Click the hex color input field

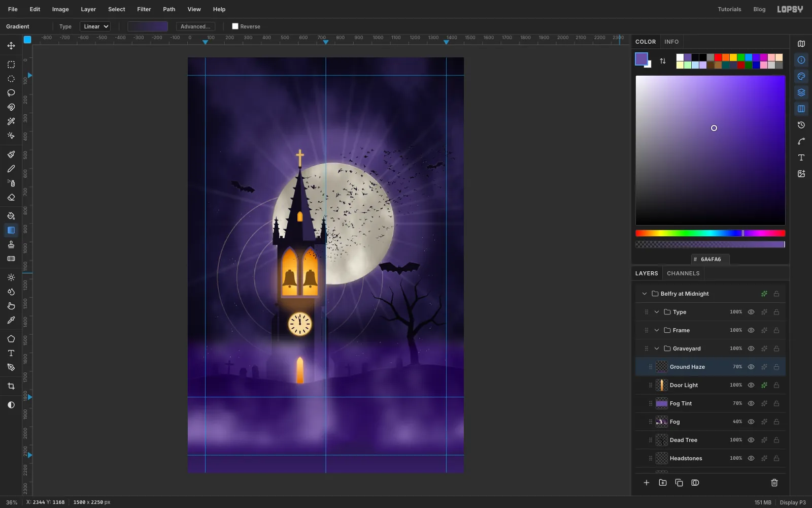click(x=710, y=259)
